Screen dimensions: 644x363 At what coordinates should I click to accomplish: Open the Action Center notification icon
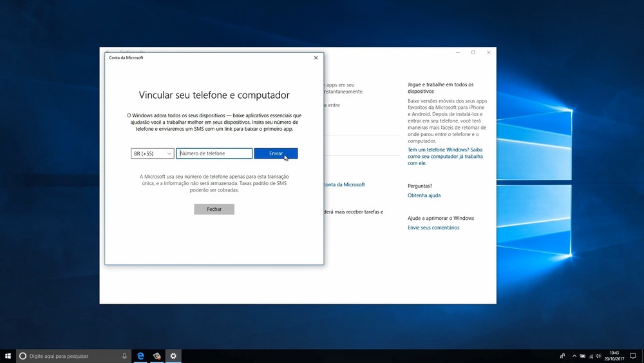(x=633, y=356)
